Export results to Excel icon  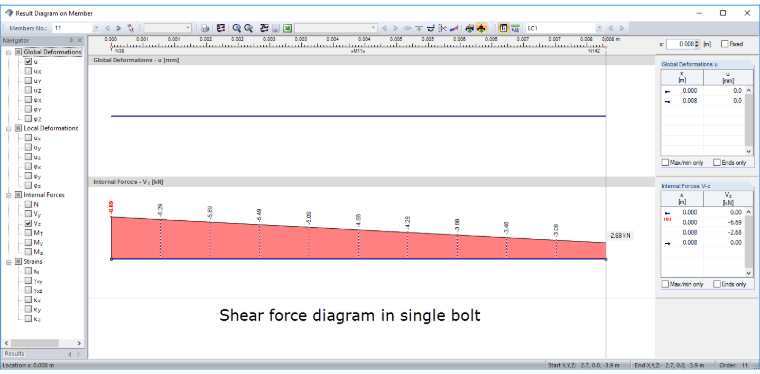287,28
